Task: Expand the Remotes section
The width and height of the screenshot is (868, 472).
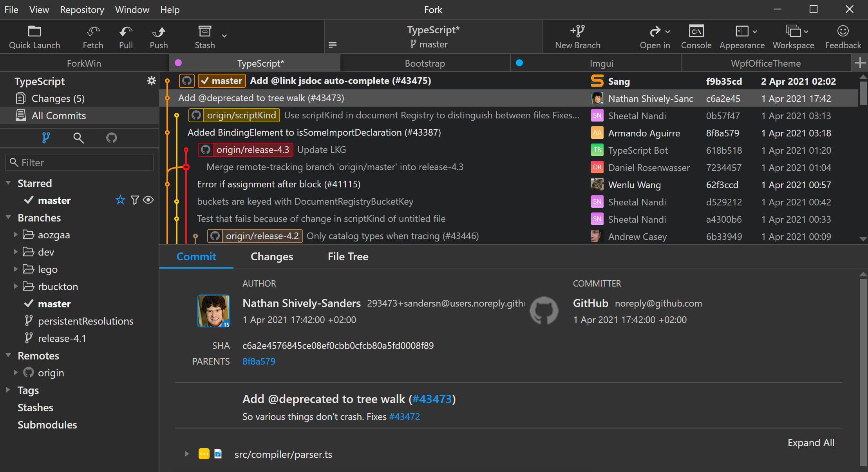Action: pos(6,355)
